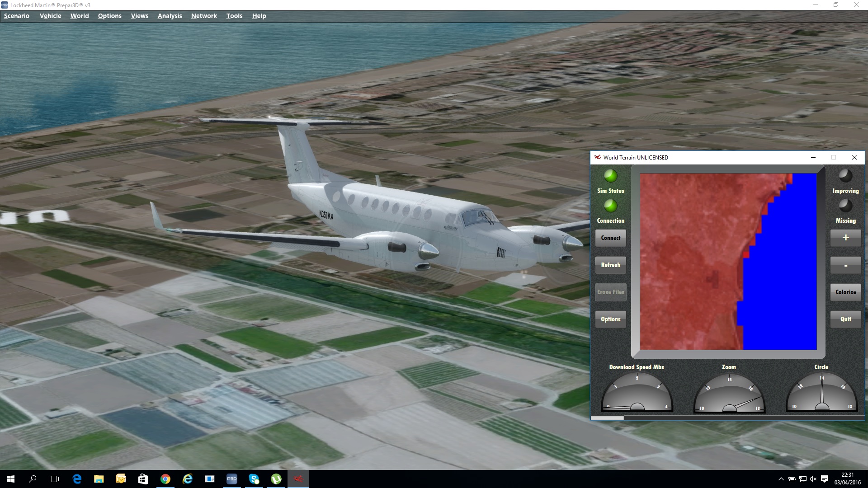Viewport: 868px width, 488px height.
Task: Click the Circle gauge dial
Action: [822, 392]
